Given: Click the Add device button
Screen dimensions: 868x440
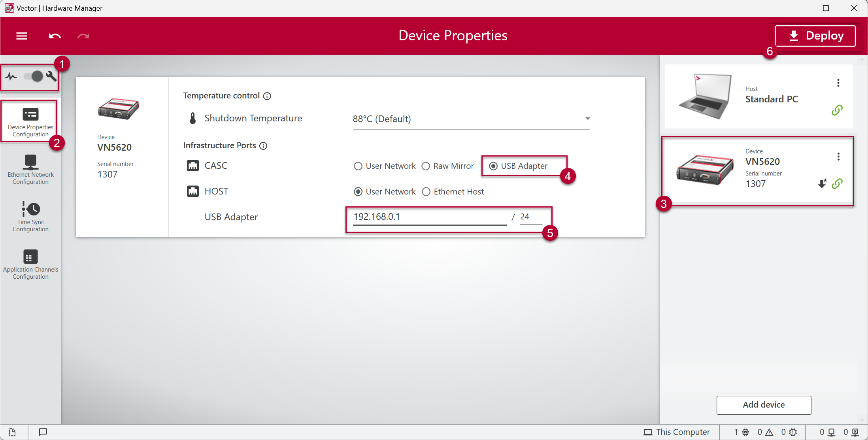Looking at the screenshot, I should (763, 405).
